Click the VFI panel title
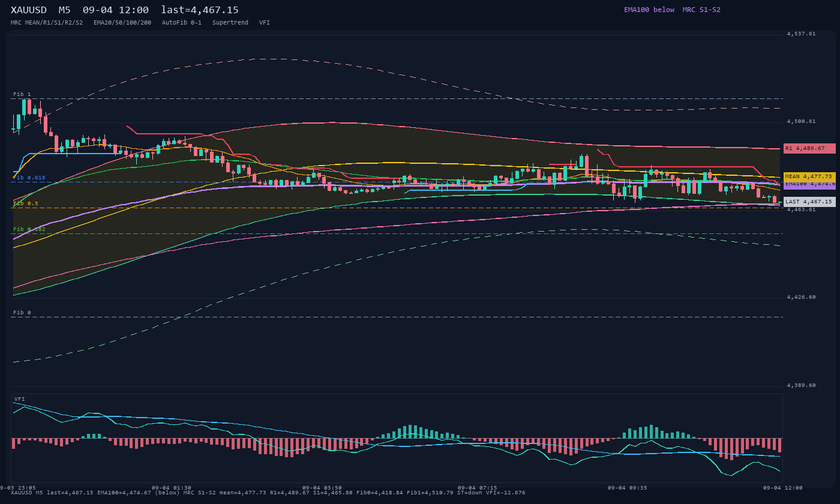The height and width of the screenshot is (504, 840). (20, 399)
